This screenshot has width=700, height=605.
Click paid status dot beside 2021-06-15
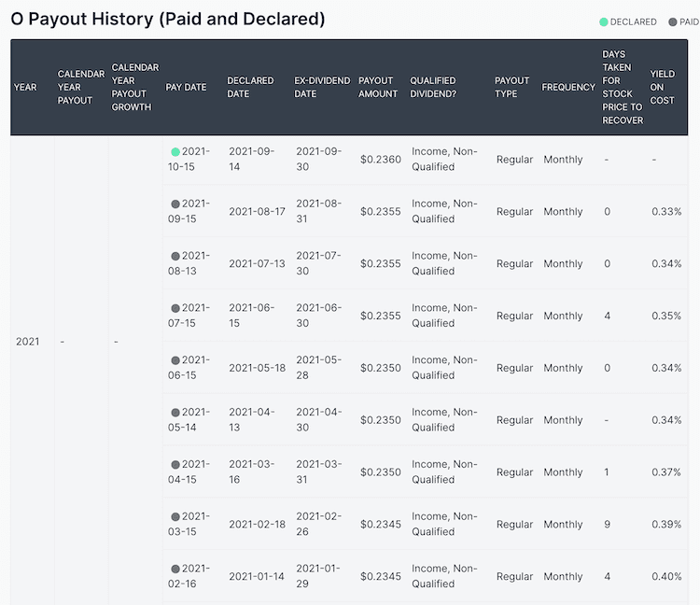[x=175, y=360]
